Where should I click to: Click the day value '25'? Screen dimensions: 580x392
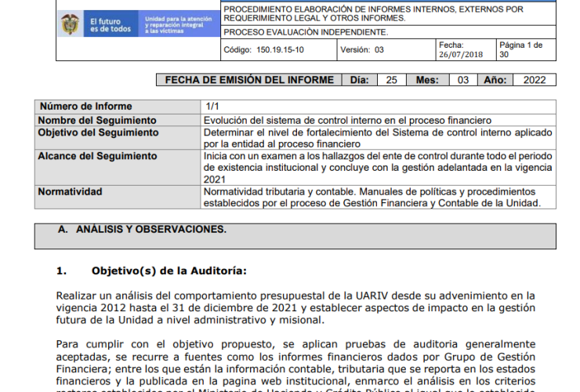tap(391, 80)
